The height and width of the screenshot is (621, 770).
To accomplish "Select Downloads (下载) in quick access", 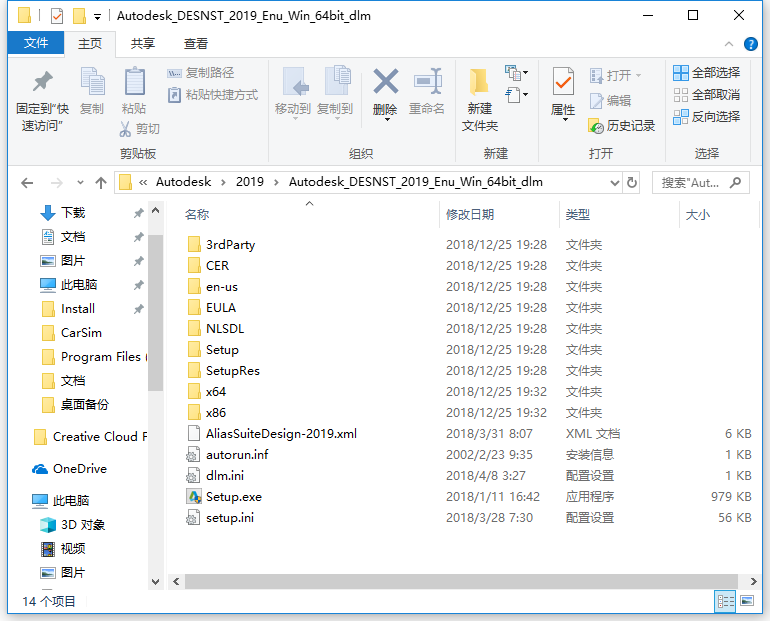I will (x=73, y=213).
